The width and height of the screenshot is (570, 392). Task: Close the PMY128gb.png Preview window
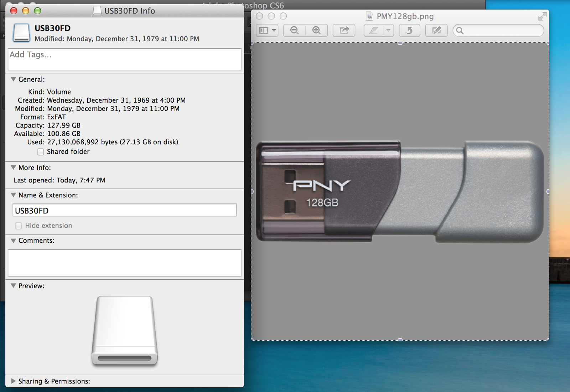coord(259,16)
